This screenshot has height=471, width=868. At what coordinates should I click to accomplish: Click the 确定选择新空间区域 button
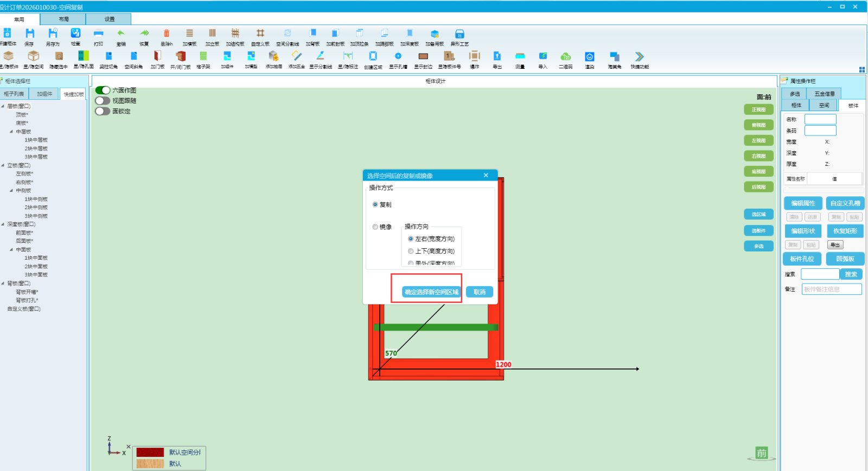pos(431,292)
